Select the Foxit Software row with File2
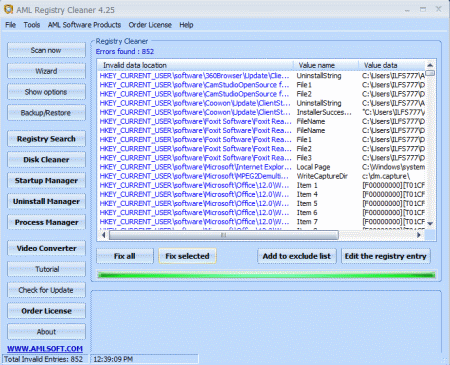This screenshot has height=365, width=450. 262,149
